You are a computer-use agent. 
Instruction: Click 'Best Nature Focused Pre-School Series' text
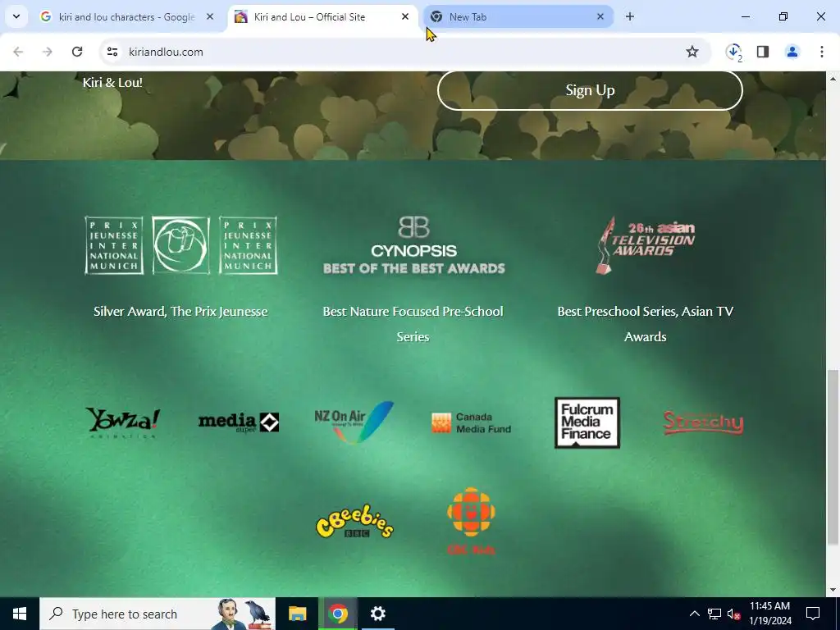413,324
